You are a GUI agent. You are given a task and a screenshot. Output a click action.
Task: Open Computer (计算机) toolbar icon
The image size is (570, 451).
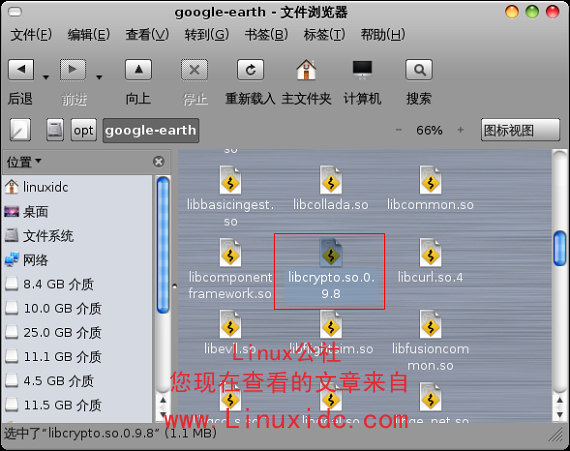click(362, 69)
